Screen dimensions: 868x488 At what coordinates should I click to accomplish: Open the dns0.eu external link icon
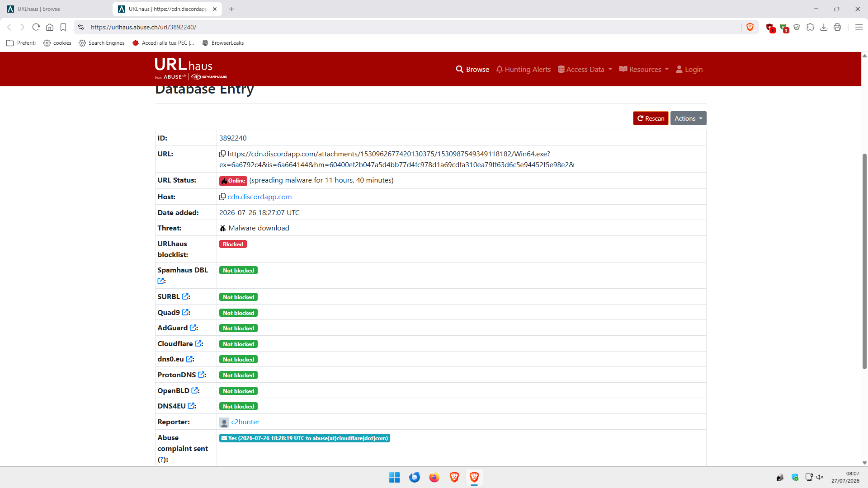pyautogui.click(x=189, y=359)
